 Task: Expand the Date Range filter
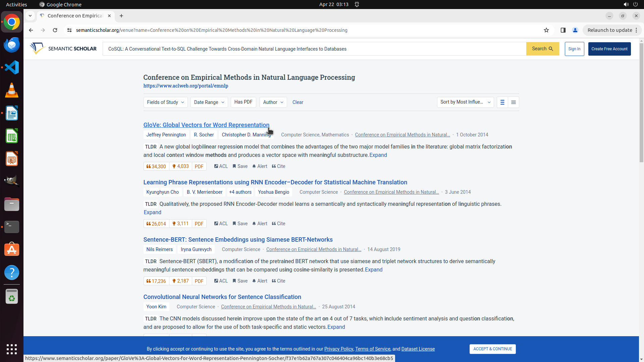tap(209, 102)
